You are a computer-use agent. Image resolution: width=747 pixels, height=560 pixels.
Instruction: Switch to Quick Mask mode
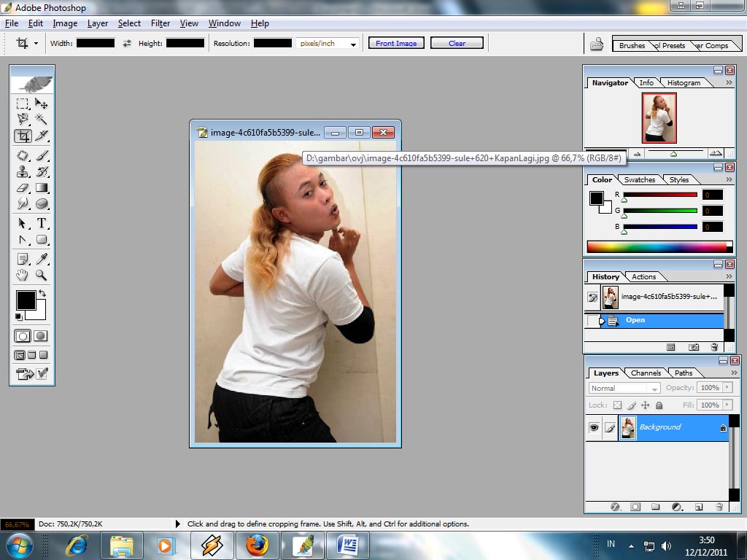41,336
